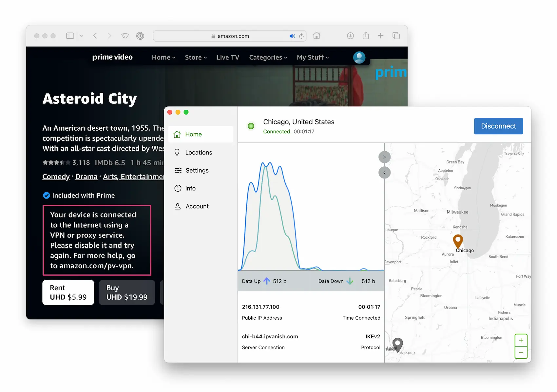Share the page using the share icon
This screenshot has height=392, width=557.
[x=366, y=35]
